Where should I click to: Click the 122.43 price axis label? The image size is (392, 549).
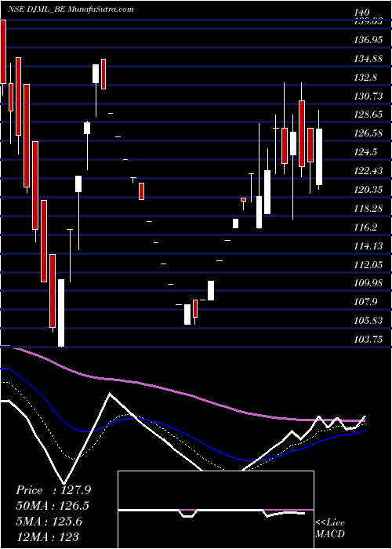coord(368,171)
